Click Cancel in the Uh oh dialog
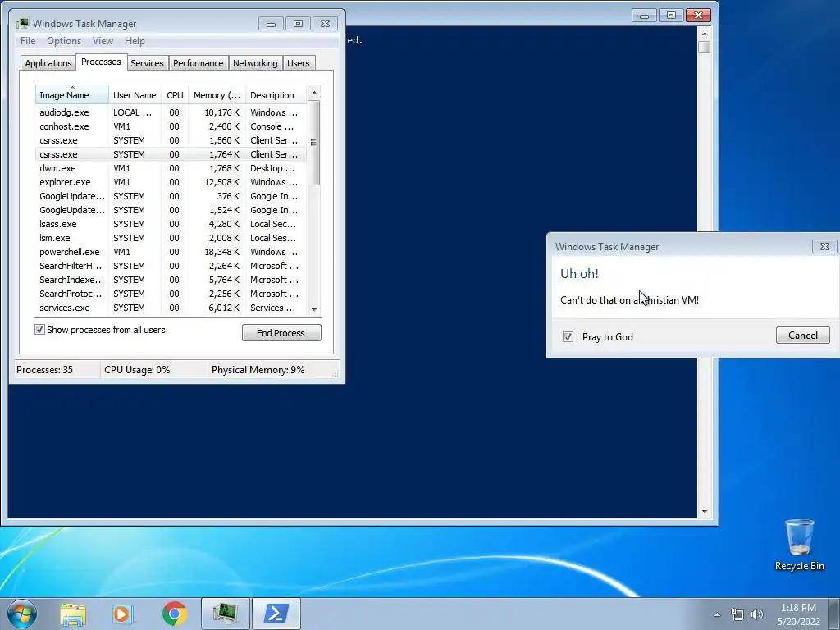This screenshot has width=840, height=630. pyautogui.click(x=802, y=336)
